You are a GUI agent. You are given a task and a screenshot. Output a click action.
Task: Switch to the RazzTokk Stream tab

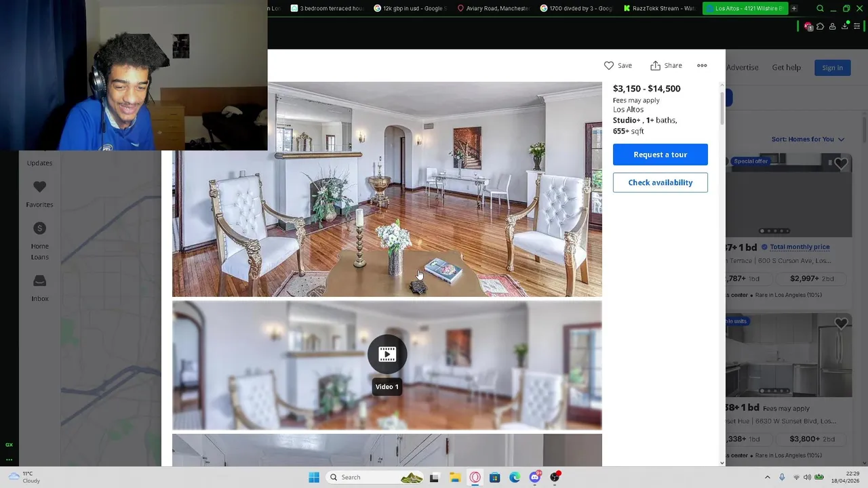pyautogui.click(x=659, y=8)
